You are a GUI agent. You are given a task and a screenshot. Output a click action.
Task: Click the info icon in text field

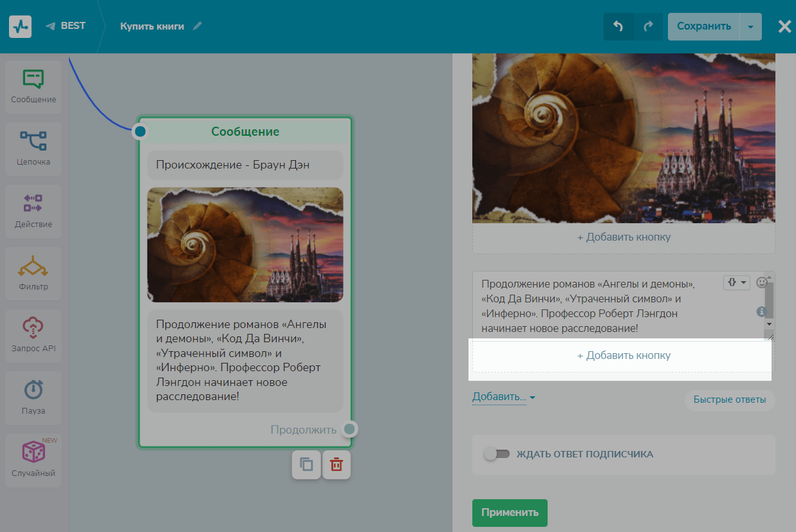pos(761,311)
